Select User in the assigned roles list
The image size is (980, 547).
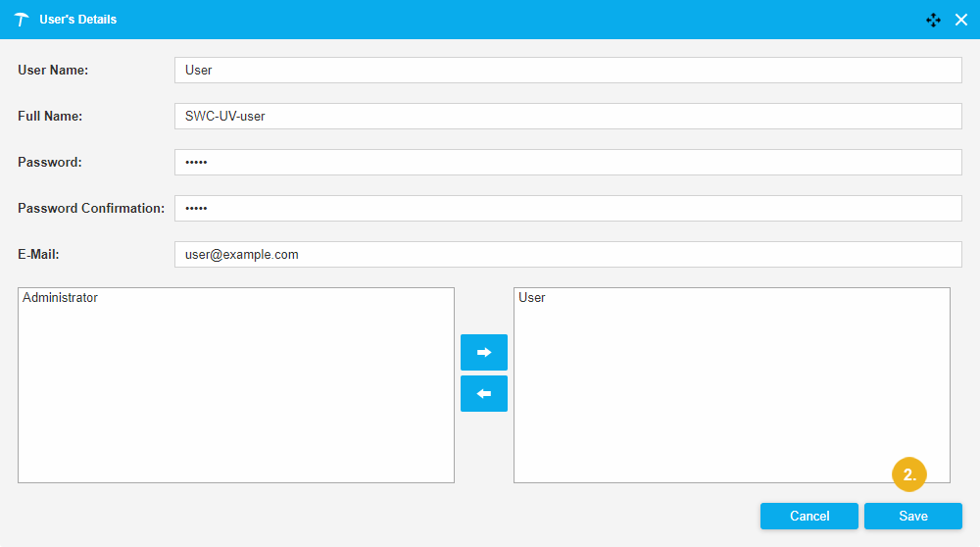pyautogui.click(x=532, y=298)
